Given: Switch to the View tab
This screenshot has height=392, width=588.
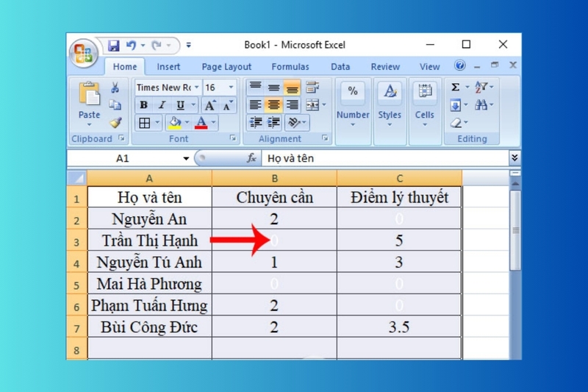Looking at the screenshot, I should (x=430, y=67).
